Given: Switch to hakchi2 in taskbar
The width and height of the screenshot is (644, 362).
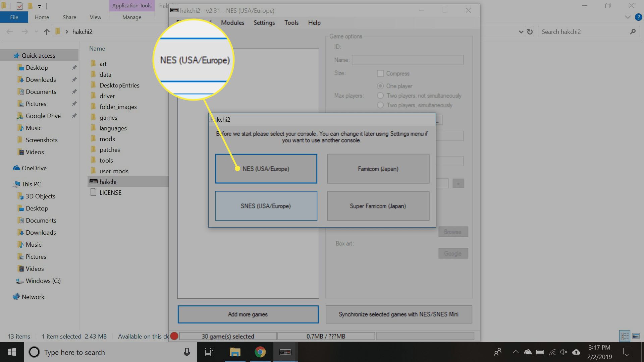Looking at the screenshot, I should [x=285, y=352].
